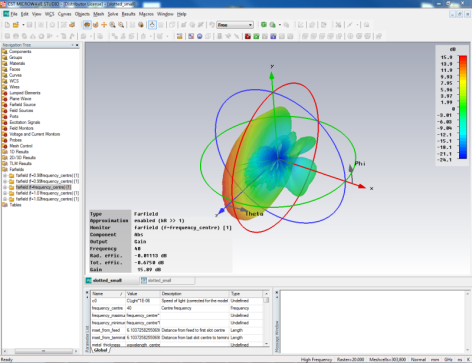This screenshot has width=472, height=363.
Task: Click the blue-purple square icon in second toolbar
Action: coord(273,36)
